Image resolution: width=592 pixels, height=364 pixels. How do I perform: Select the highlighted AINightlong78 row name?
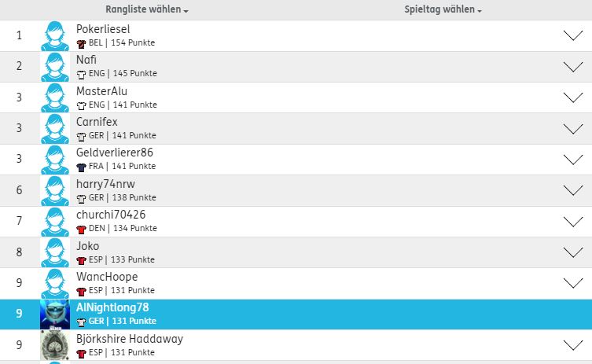pos(112,307)
